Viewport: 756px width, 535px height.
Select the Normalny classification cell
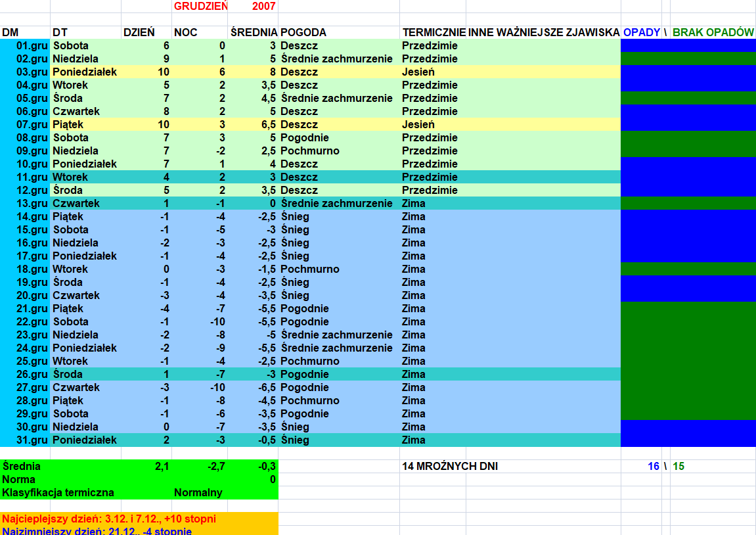pyautogui.click(x=198, y=492)
